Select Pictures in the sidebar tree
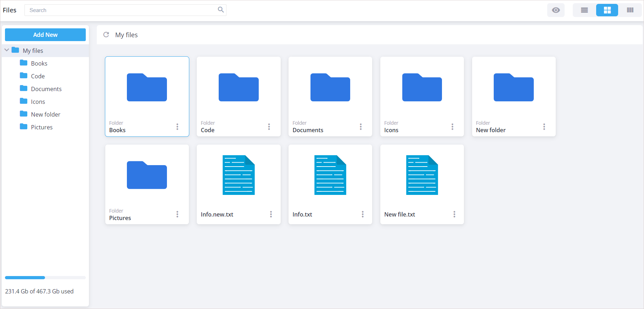This screenshot has height=309, width=644. pos(41,127)
